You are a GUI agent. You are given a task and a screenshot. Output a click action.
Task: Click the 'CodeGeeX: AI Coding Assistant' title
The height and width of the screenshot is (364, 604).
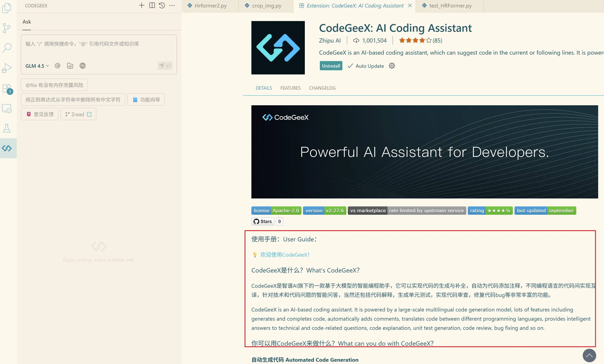click(x=395, y=28)
